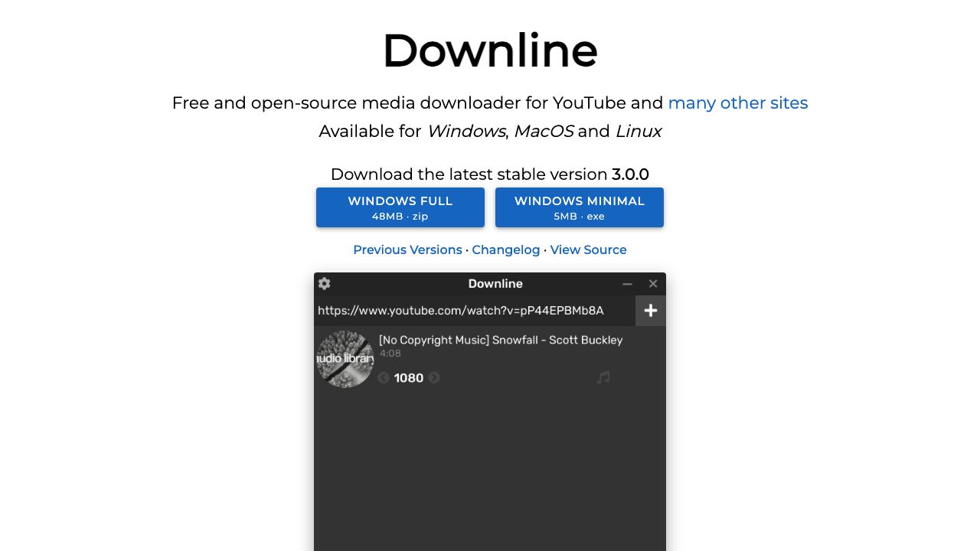Image resolution: width=980 pixels, height=551 pixels.
Task: Decrease quality with left arrow near 1080
Action: point(384,378)
